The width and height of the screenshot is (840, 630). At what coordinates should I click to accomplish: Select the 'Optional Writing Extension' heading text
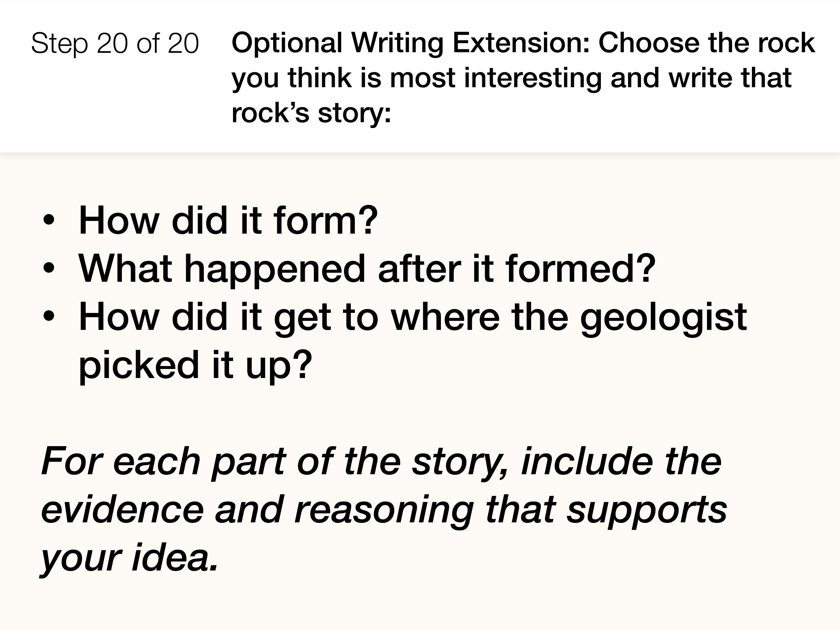(410, 43)
